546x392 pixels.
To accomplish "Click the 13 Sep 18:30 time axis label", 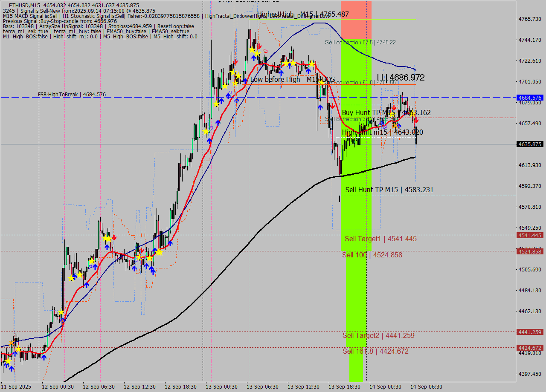I will [x=344, y=387].
